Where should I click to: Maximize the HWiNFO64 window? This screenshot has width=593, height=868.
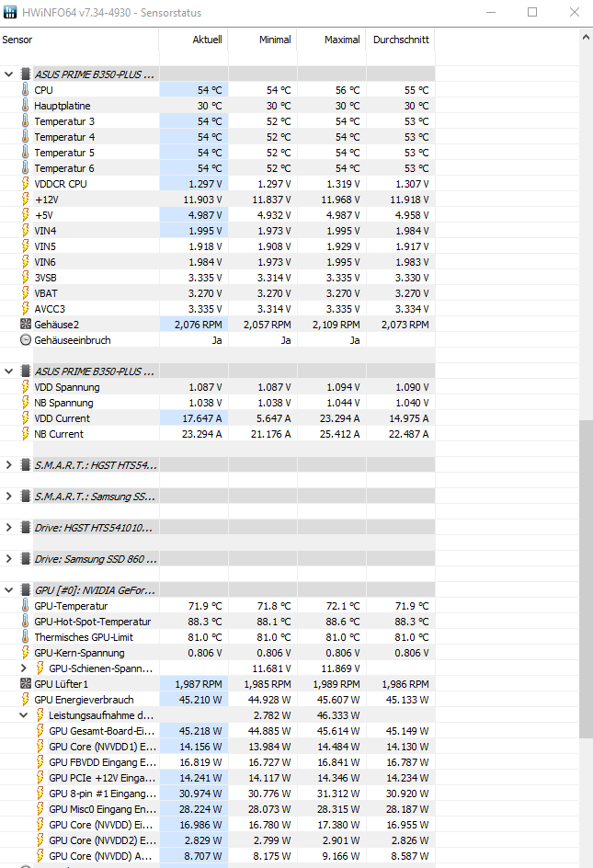point(532,12)
